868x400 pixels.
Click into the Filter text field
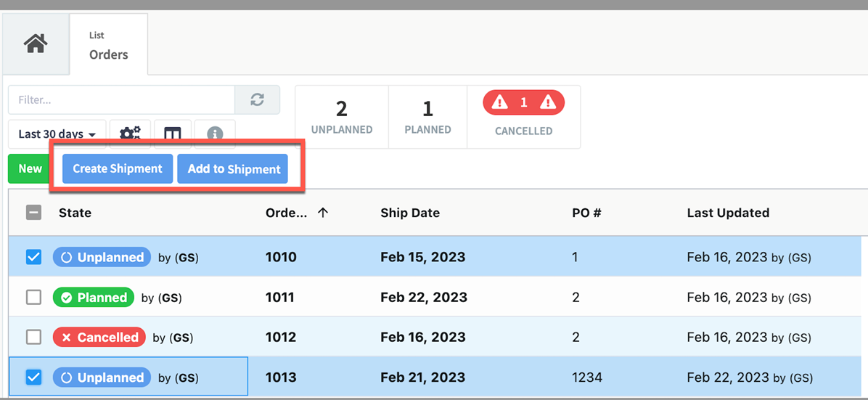(121, 99)
